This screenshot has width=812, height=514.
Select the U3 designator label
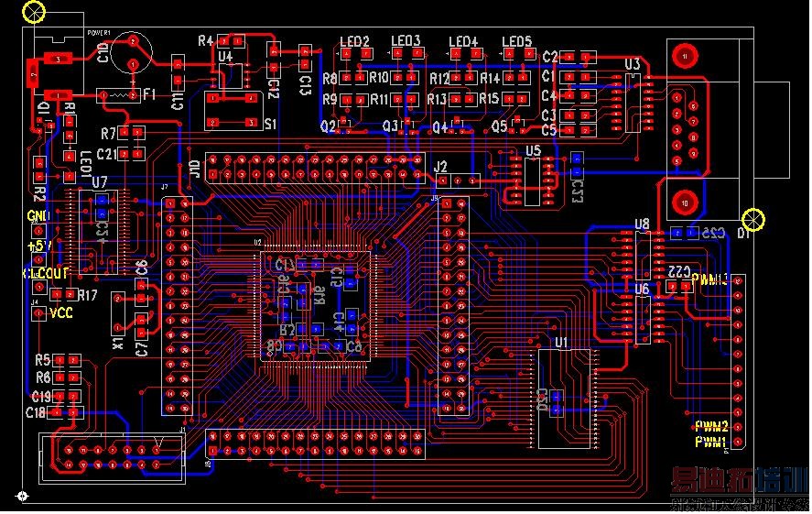[633, 64]
